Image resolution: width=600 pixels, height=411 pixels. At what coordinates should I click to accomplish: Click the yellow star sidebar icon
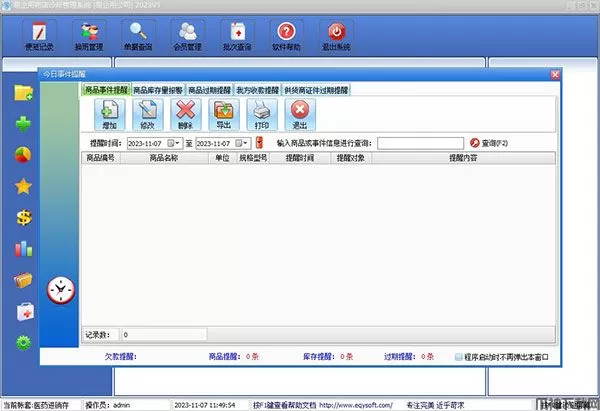point(22,186)
